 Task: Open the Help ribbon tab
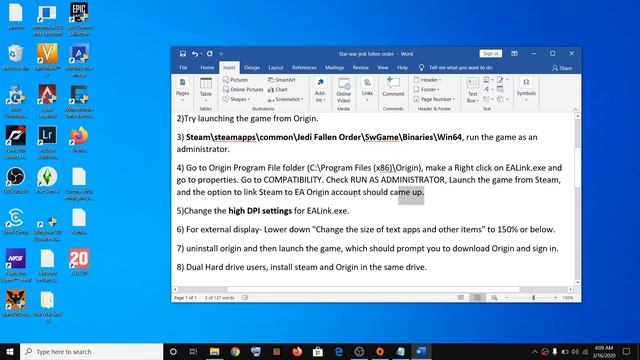pos(402,68)
